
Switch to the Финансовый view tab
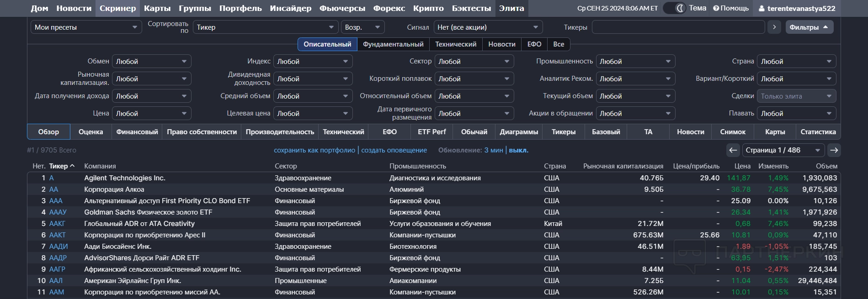click(137, 132)
